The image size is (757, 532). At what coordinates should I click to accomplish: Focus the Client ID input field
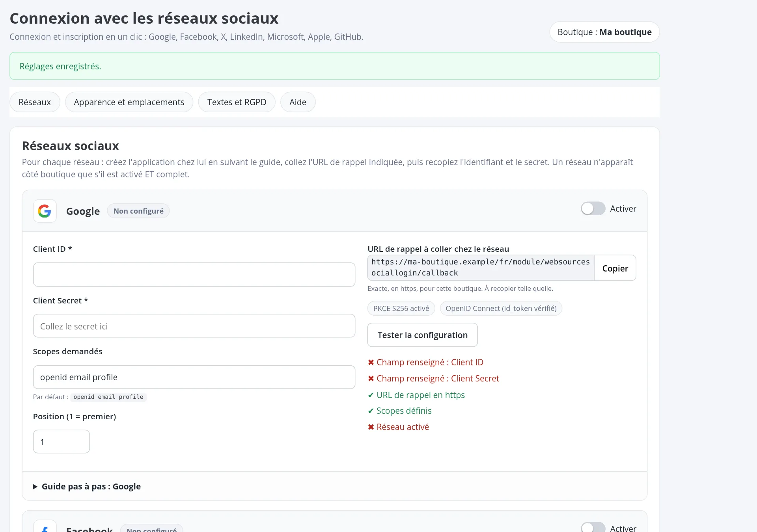point(194,274)
